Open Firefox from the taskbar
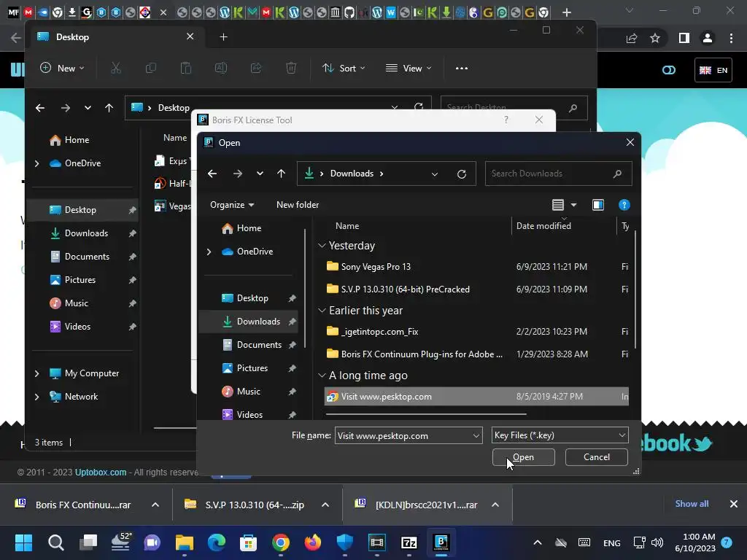 coord(312,542)
